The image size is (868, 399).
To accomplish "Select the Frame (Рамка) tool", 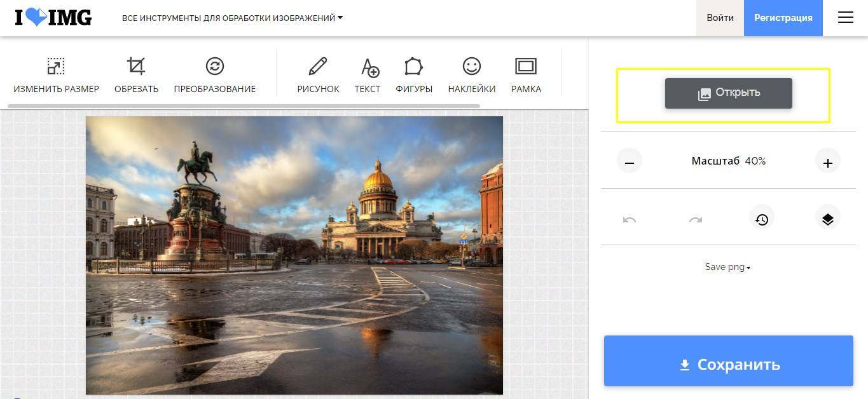I will [526, 75].
